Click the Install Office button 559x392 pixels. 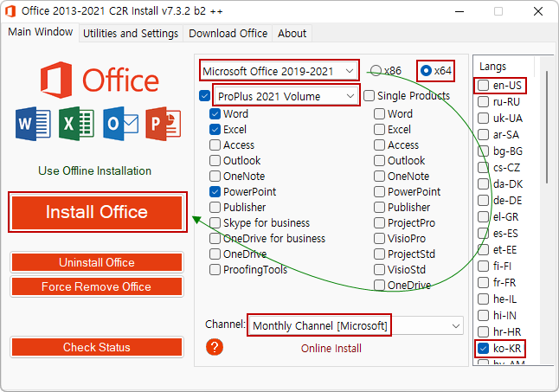pyautogui.click(x=97, y=212)
